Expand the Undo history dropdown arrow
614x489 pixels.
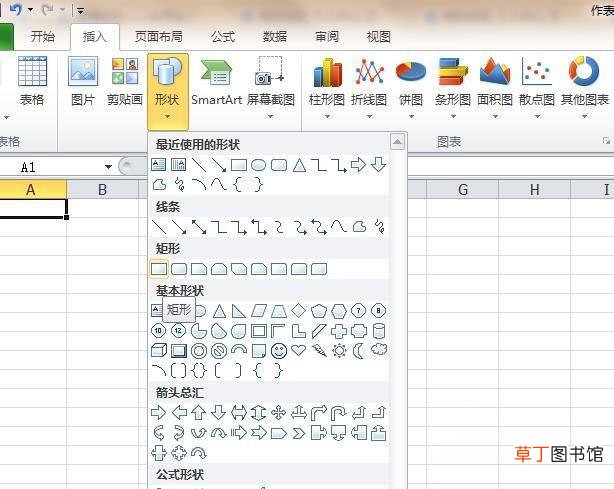click(x=31, y=9)
